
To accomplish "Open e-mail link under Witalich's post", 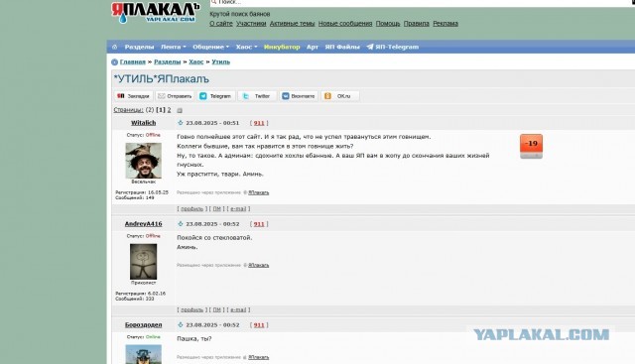I will [238, 209].
